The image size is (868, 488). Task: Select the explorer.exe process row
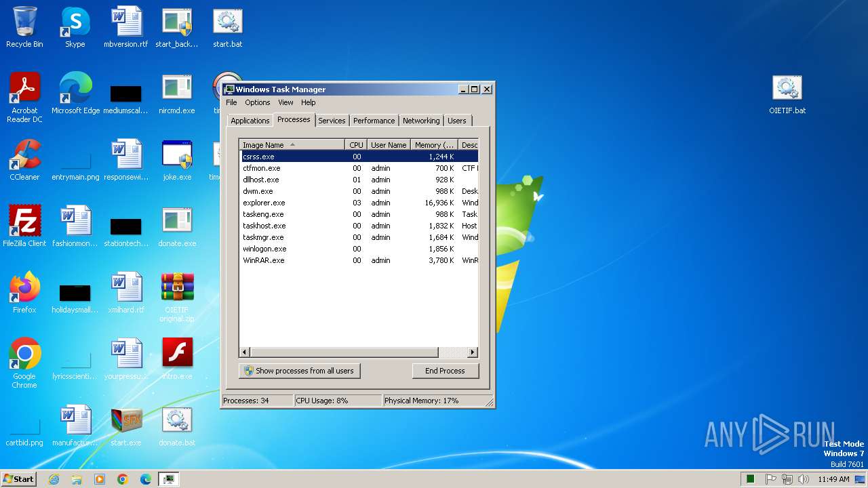[x=359, y=203]
